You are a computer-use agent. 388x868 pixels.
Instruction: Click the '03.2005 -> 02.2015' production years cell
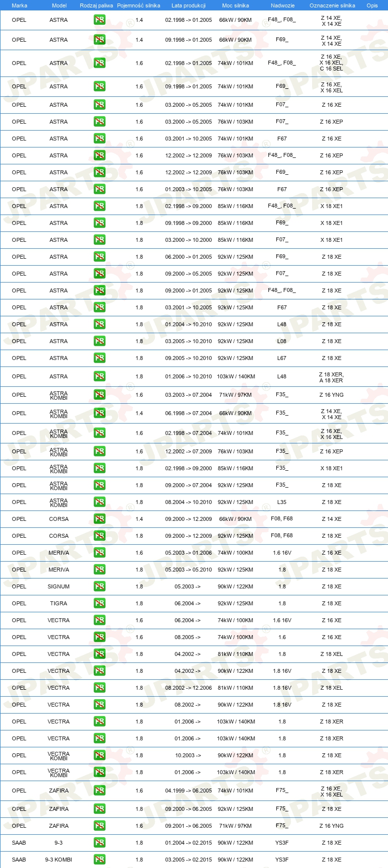click(189, 860)
